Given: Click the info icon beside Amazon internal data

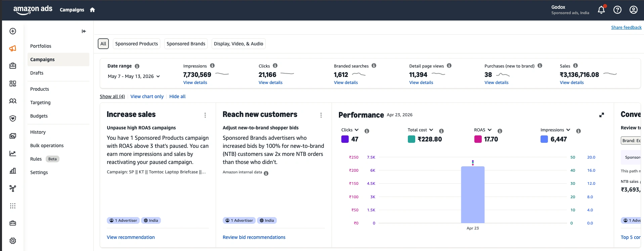Looking at the screenshot, I should pyautogui.click(x=266, y=173).
